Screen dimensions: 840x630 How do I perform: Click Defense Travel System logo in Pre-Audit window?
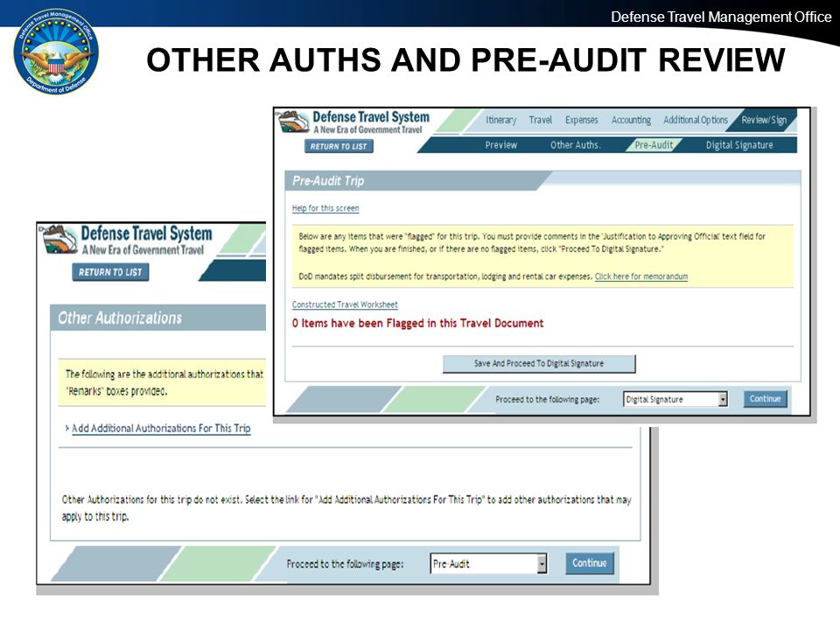pos(354,122)
